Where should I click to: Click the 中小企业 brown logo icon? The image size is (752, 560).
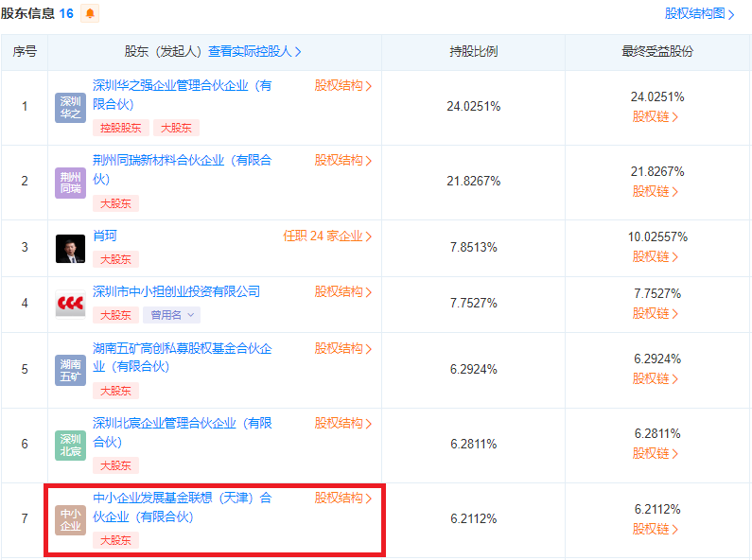[71, 519]
